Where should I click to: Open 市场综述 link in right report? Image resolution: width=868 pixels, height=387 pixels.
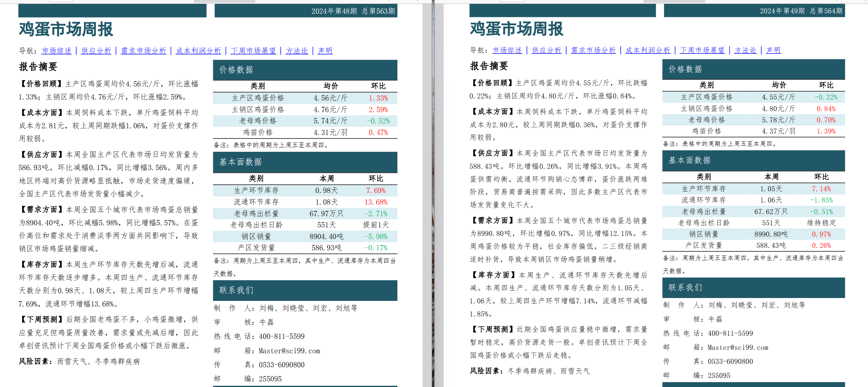[507, 50]
